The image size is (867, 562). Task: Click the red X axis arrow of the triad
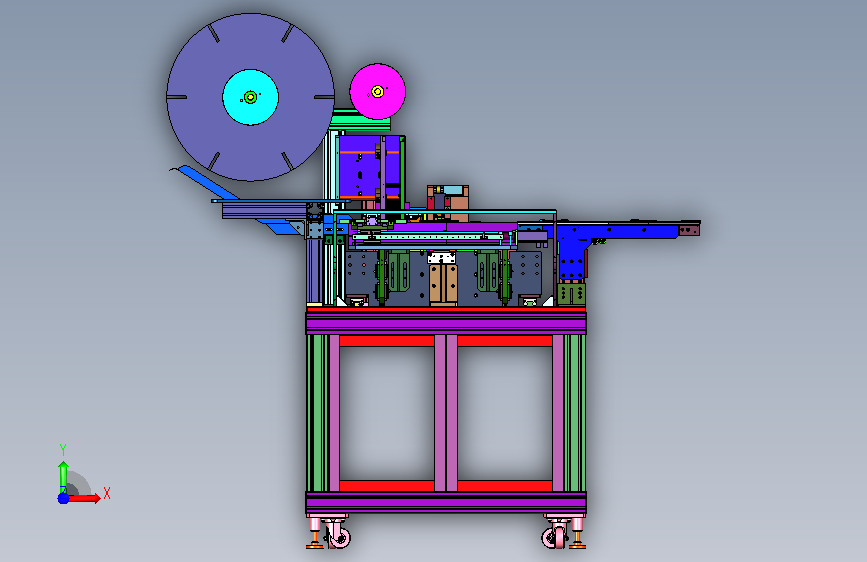point(85,498)
